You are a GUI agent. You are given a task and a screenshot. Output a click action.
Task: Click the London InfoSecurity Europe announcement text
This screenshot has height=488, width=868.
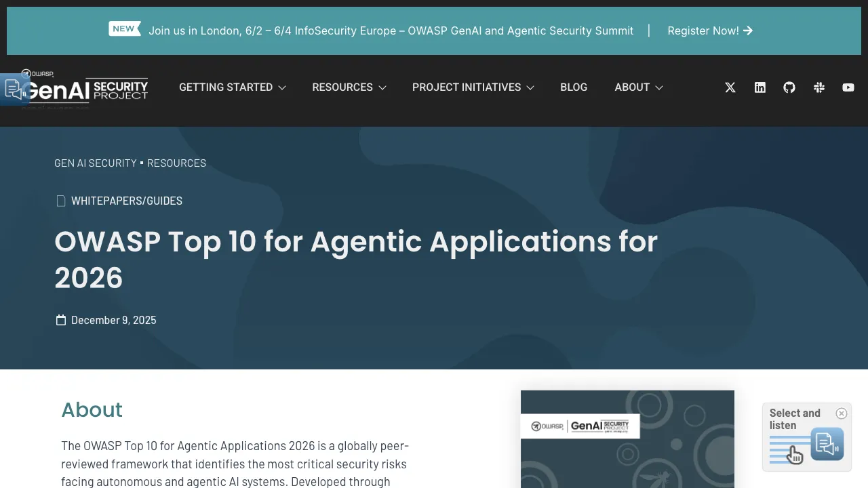[x=391, y=30]
